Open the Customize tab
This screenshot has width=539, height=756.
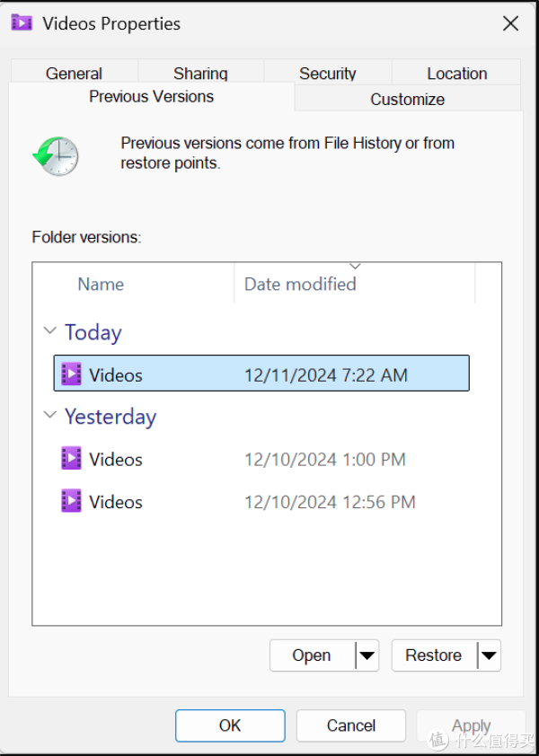[x=407, y=100]
